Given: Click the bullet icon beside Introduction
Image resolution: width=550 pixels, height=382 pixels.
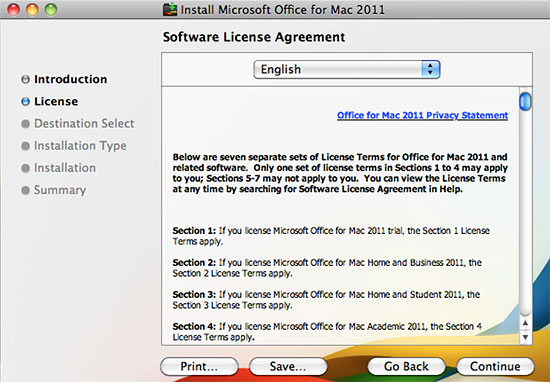Looking at the screenshot, I should (x=25, y=79).
